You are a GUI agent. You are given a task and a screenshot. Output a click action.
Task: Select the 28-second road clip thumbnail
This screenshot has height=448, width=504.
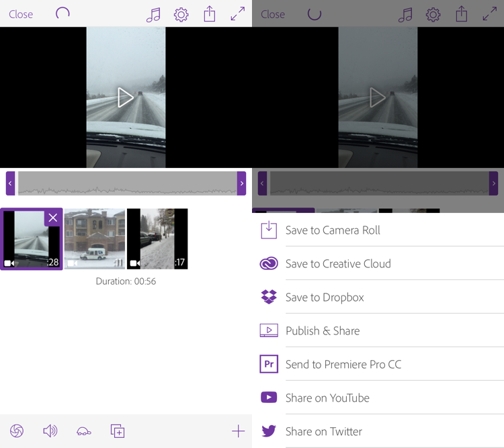coord(32,239)
